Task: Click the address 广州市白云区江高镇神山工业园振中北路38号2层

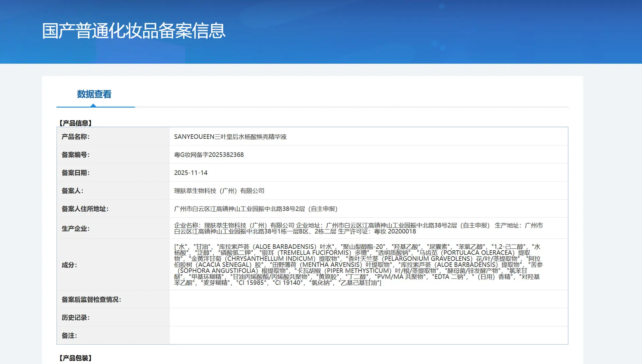Action: click(x=239, y=209)
